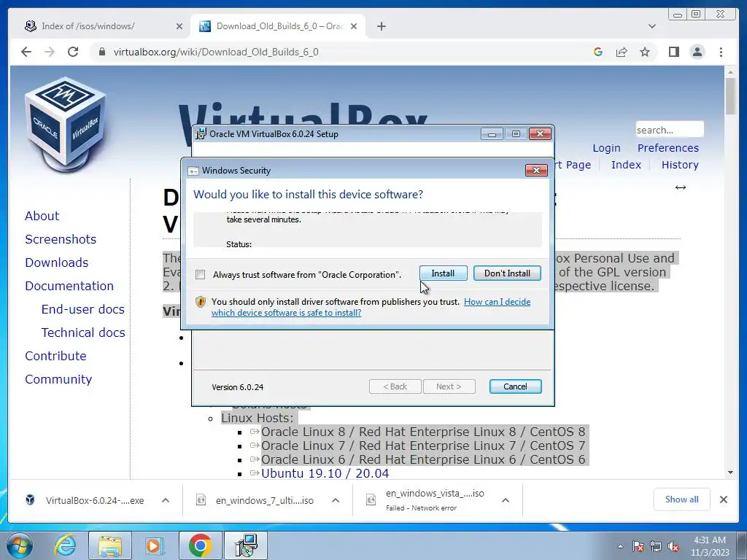Viewport: 747px width, 560px height.
Task: Click Don't Install button
Action: coord(507,273)
